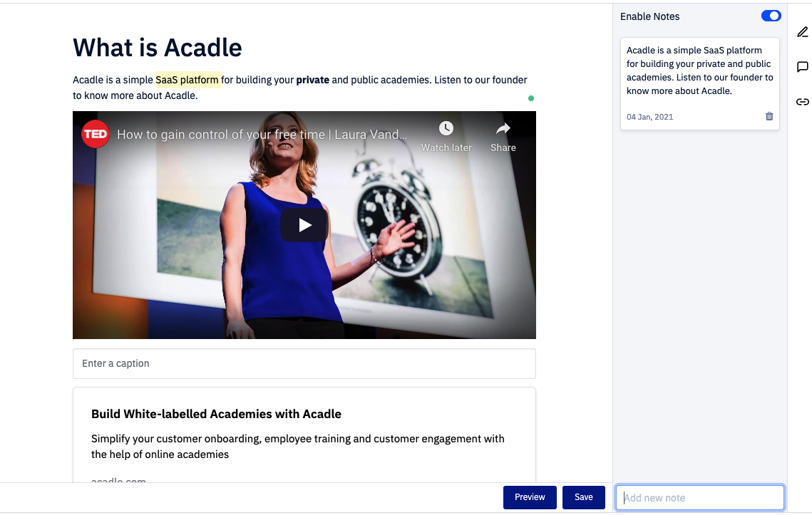Viewport: 812px width, 515px height.
Task: Click the Save button
Action: (x=584, y=497)
